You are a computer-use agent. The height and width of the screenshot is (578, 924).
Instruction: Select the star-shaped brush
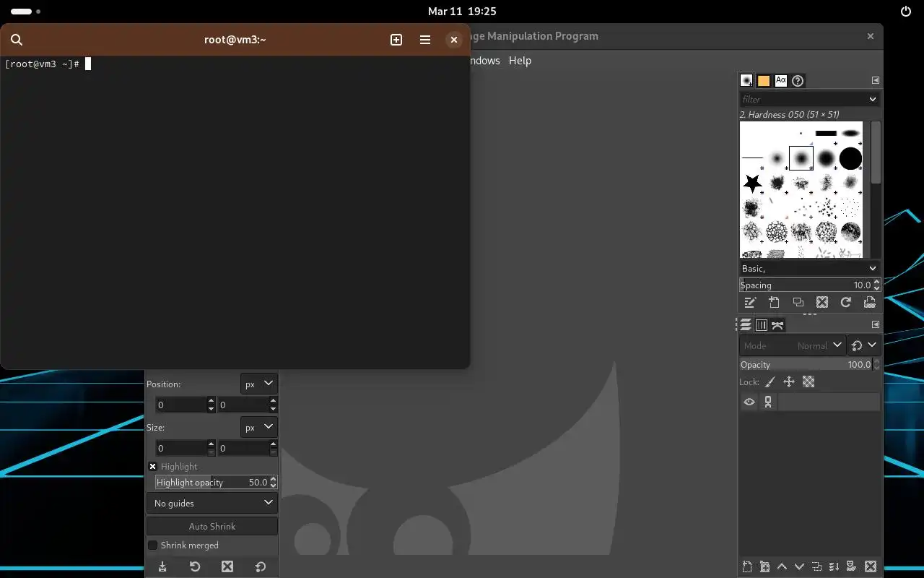(752, 183)
